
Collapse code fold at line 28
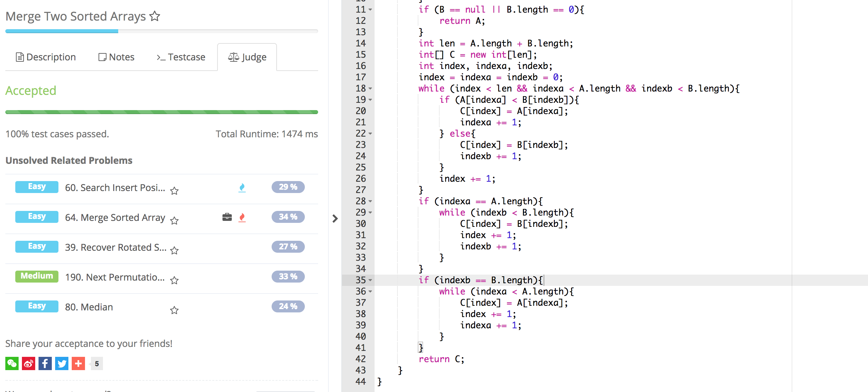tap(370, 201)
